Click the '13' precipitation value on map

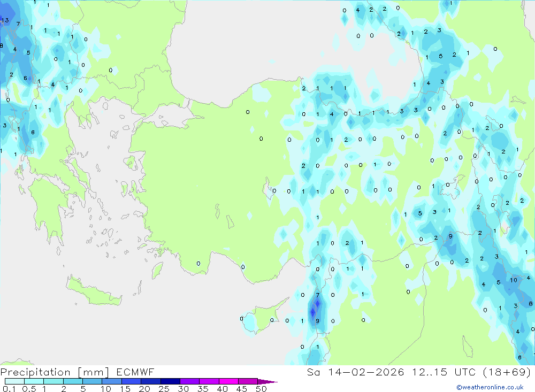click(x=5, y=20)
